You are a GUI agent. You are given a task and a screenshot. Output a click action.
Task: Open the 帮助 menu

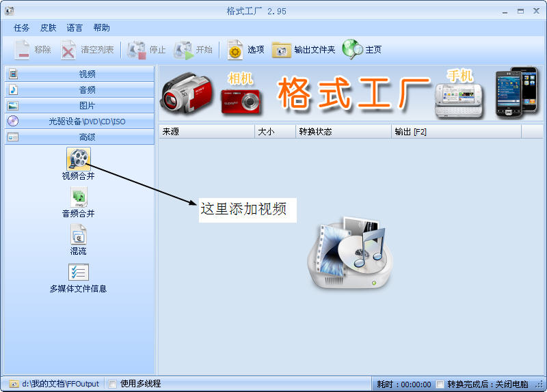(101, 28)
